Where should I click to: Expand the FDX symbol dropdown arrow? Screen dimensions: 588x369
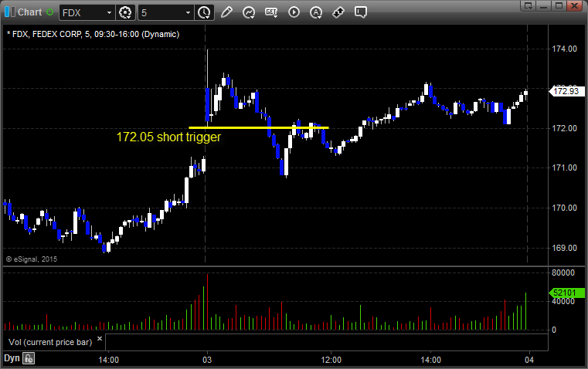(109, 12)
